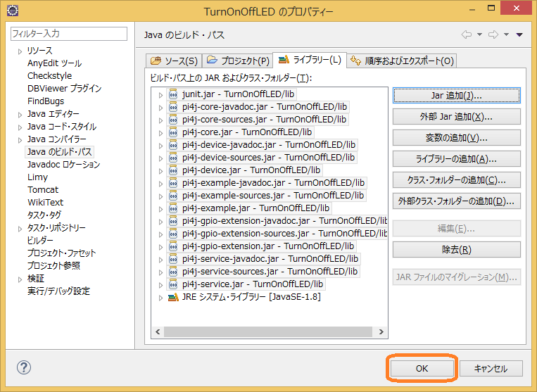Screen dimensions: 537x392
Task: Click the junit.jar file icon
Action: point(173,94)
